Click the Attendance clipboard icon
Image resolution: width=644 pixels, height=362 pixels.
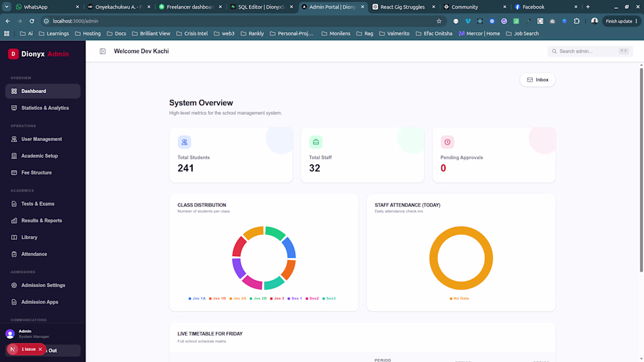point(14,254)
